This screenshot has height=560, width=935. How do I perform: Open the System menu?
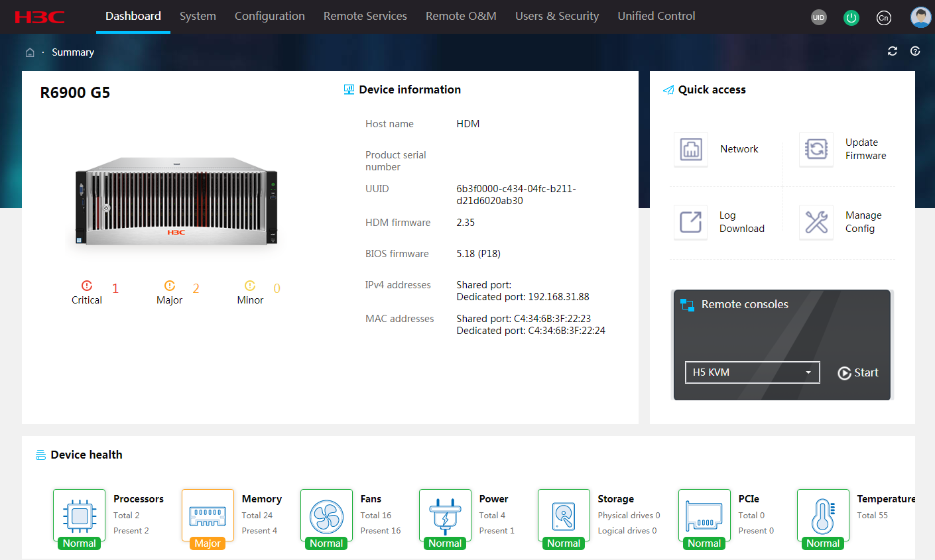(198, 17)
